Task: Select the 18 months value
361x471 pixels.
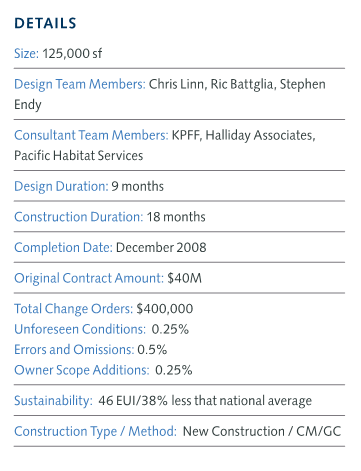Action: 176,217
